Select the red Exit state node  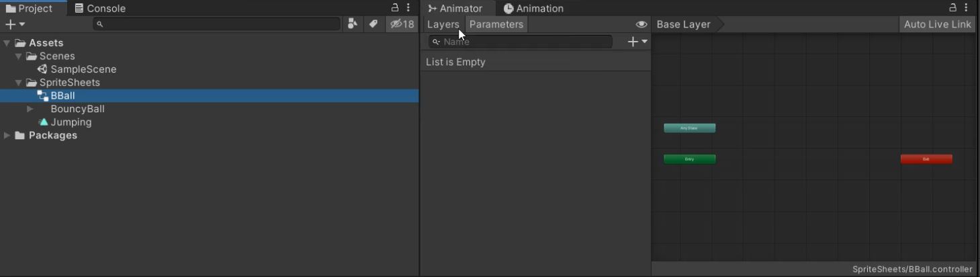(x=926, y=159)
